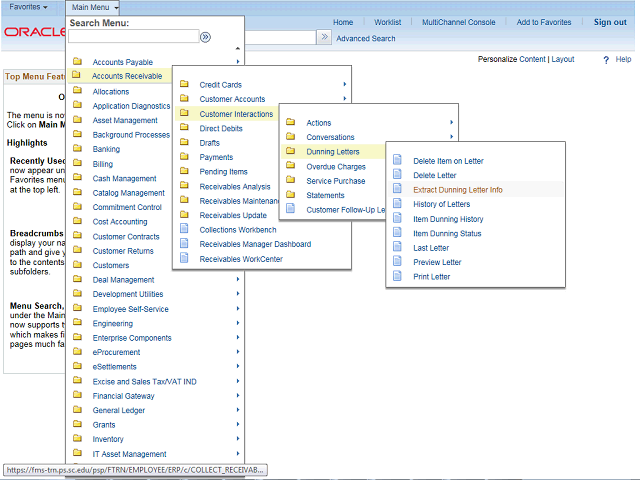Select Receivables Analysis menu item
The image size is (640, 480).
tap(235, 187)
